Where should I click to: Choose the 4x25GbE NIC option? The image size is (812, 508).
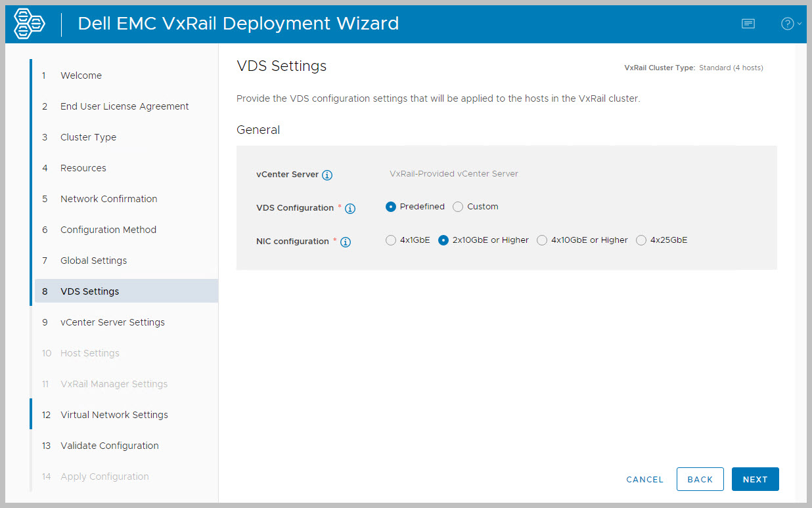[x=641, y=240]
